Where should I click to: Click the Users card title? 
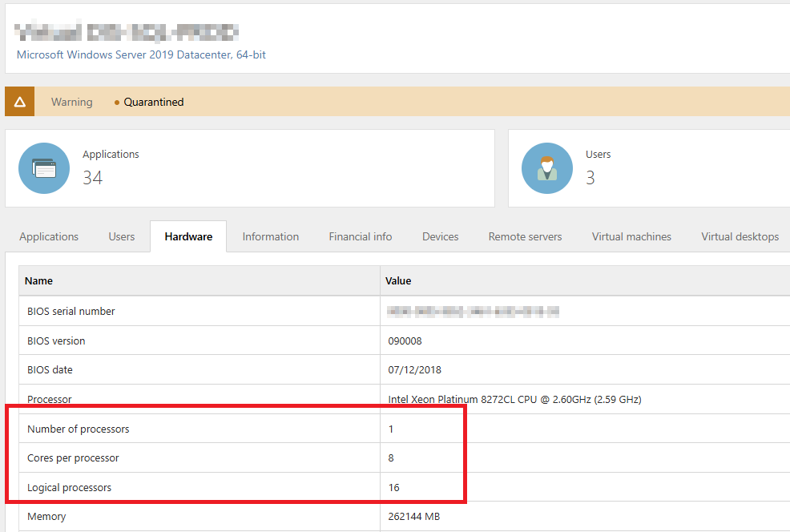pos(598,154)
